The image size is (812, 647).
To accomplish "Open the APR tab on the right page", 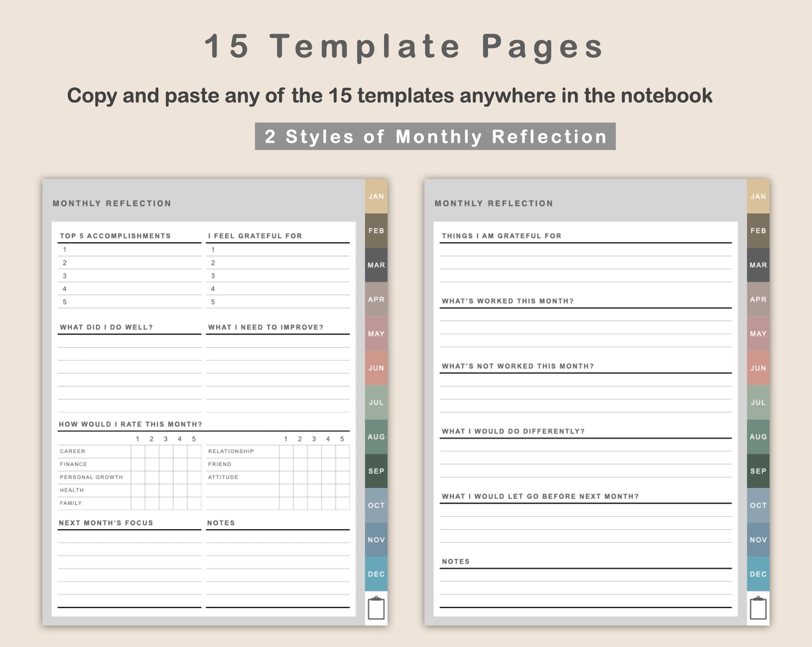I will pos(758,299).
